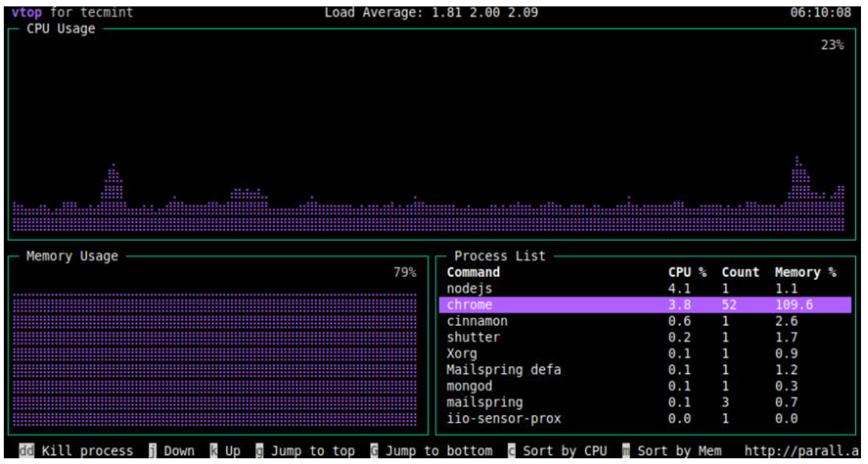
Task: Choose the iio-sensor-prox process row
Action: [x=503, y=419]
